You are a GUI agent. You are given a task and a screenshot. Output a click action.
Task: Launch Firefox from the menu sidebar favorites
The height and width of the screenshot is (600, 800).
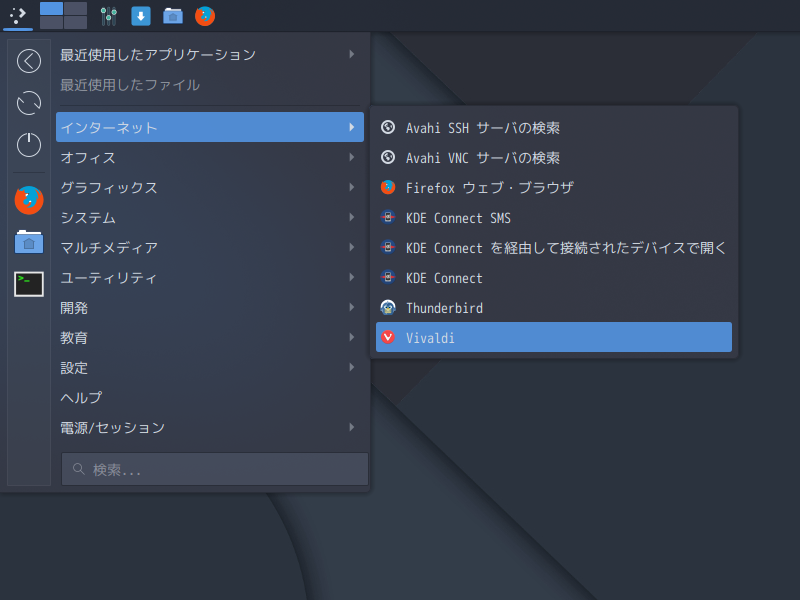pos(29,200)
